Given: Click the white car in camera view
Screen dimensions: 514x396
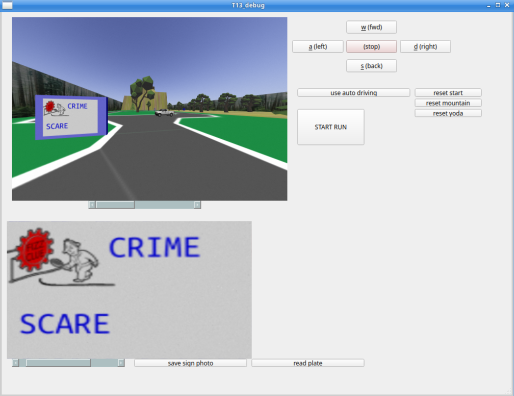Looking at the screenshot, I should click(164, 113).
